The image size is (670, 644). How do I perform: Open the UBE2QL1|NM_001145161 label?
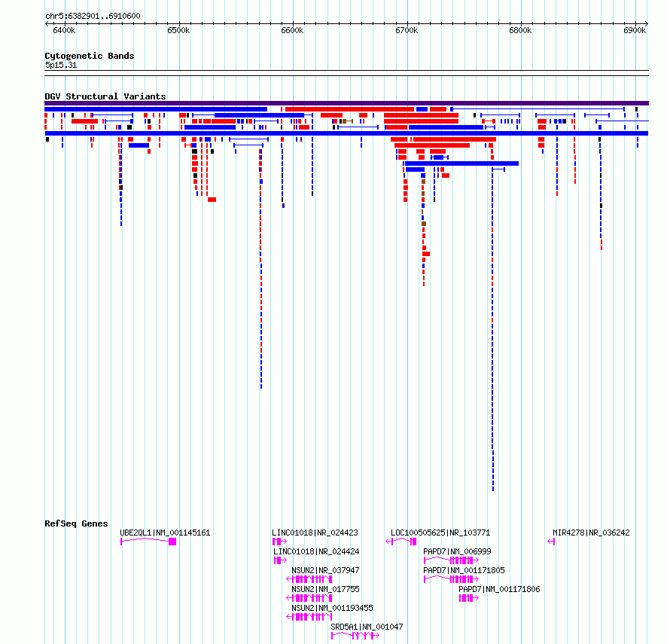click(165, 533)
